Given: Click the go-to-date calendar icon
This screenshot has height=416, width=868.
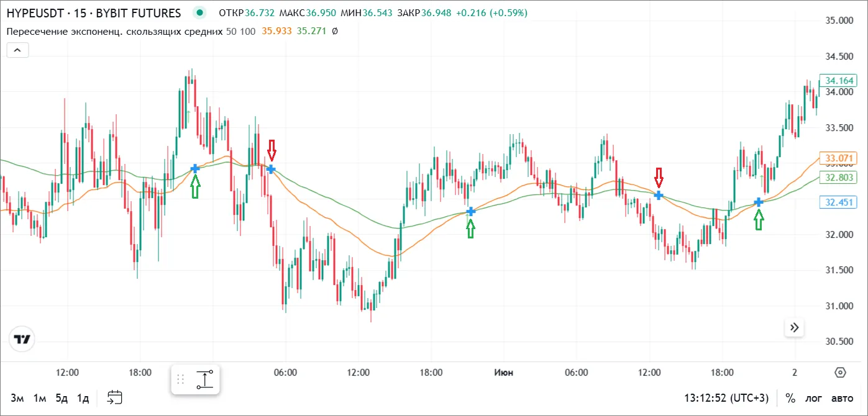Looking at the screenshot, I should (x=115, y=398).
